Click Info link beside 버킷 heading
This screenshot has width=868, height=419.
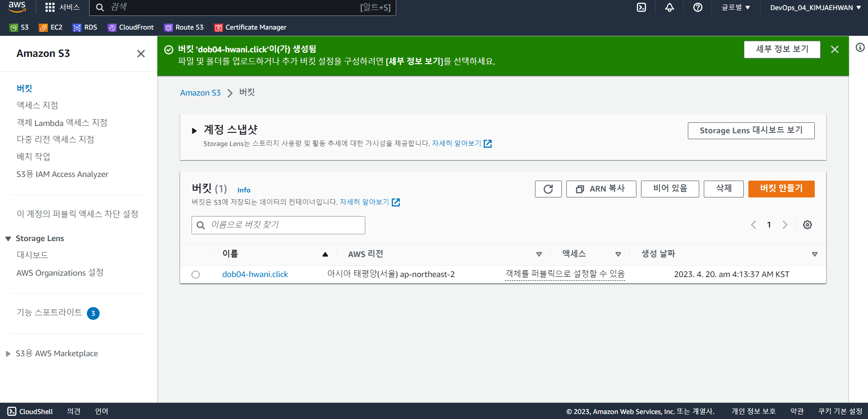coord(244,190)
